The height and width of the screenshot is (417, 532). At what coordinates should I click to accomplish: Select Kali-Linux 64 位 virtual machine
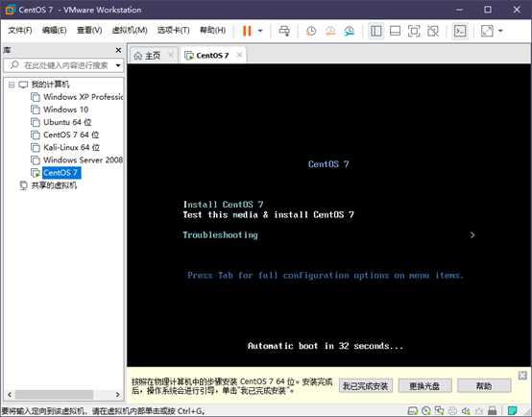pyautogui.click(x=71, y=147)
